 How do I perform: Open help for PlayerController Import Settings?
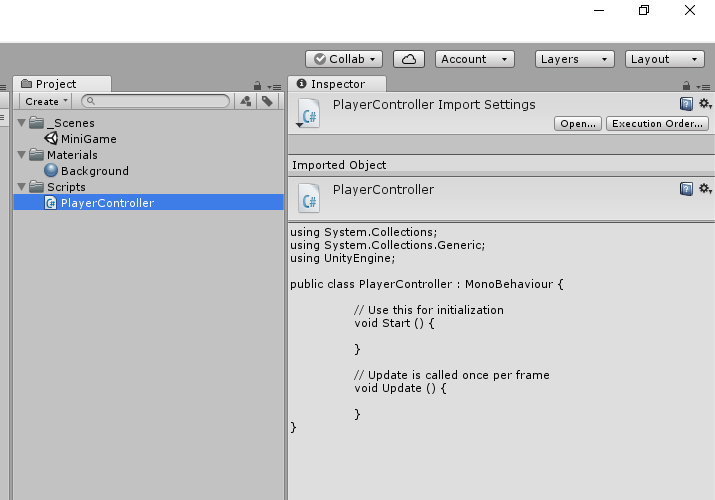[686, 104]
